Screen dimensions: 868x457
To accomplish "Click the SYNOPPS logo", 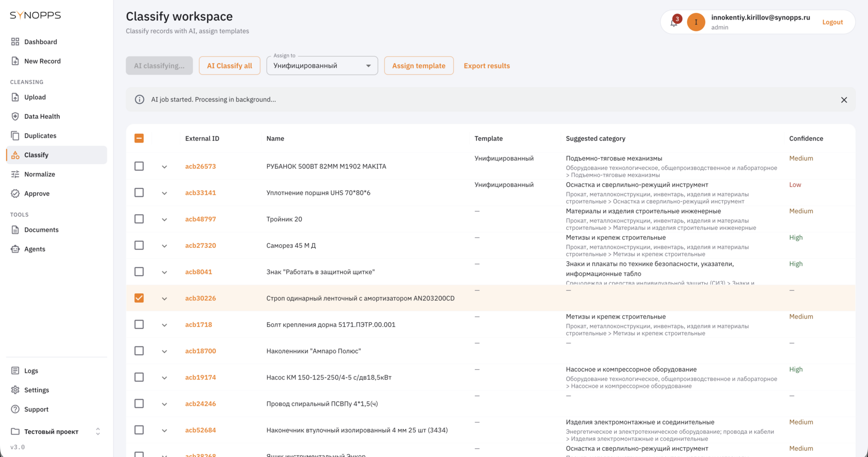I will (x=35, y=15).
